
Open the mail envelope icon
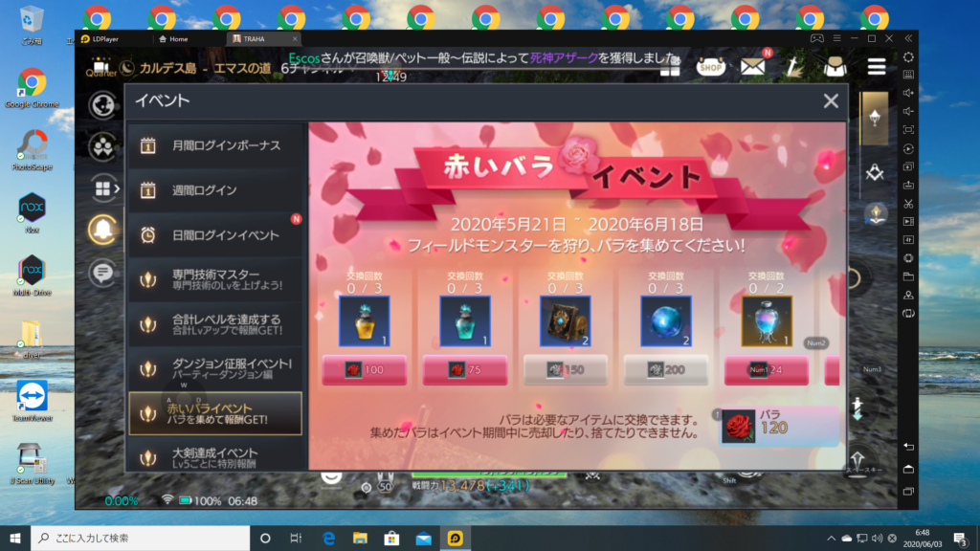[753, 66]
